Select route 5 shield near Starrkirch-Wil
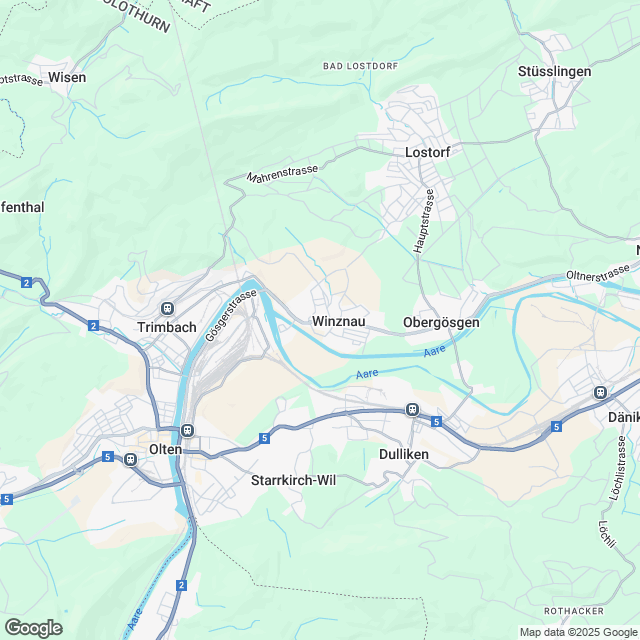 [x=264, y=438]
